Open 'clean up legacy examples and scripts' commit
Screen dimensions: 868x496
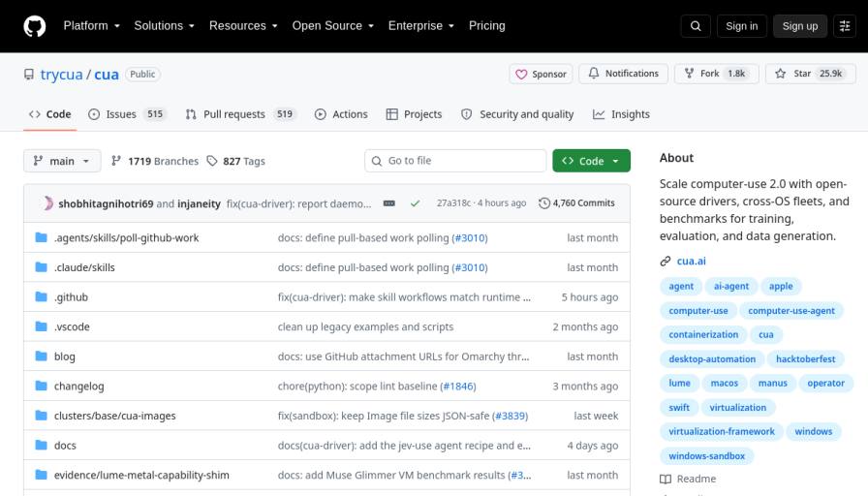tap(365, 327)
